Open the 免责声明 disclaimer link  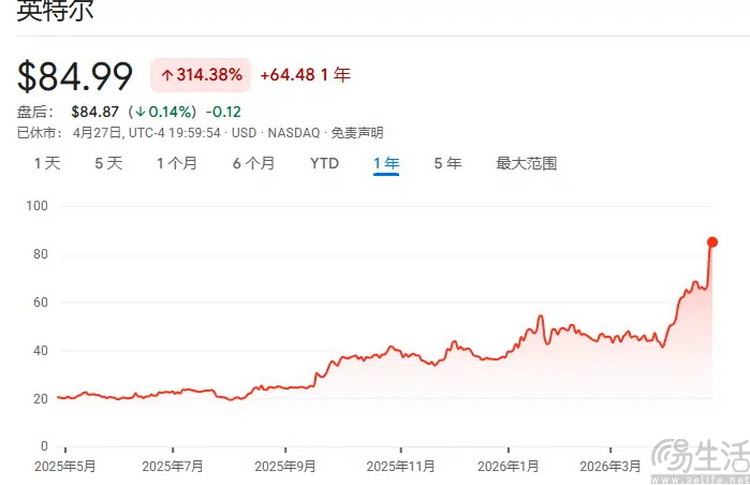(x=357, y=132)
